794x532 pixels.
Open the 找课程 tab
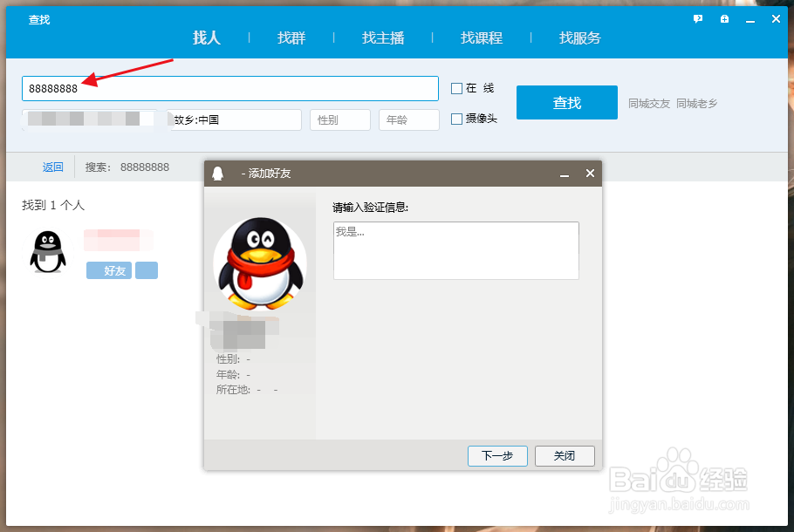tap(482, 38)
